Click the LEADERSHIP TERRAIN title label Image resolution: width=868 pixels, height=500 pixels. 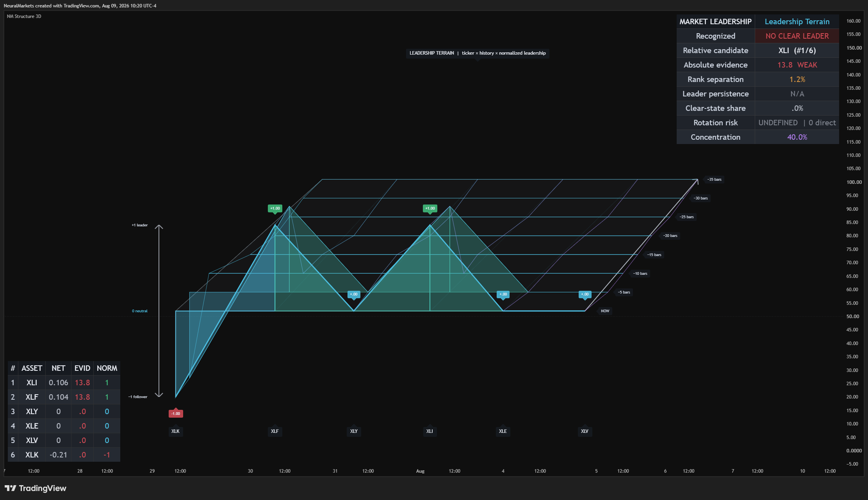click(x=478, y=53)
